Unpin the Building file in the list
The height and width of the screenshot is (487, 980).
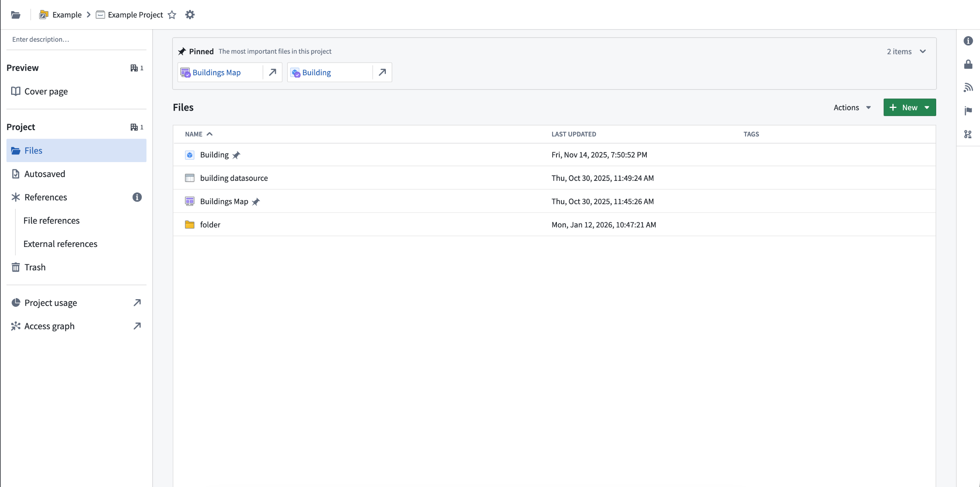click(237, 155)
